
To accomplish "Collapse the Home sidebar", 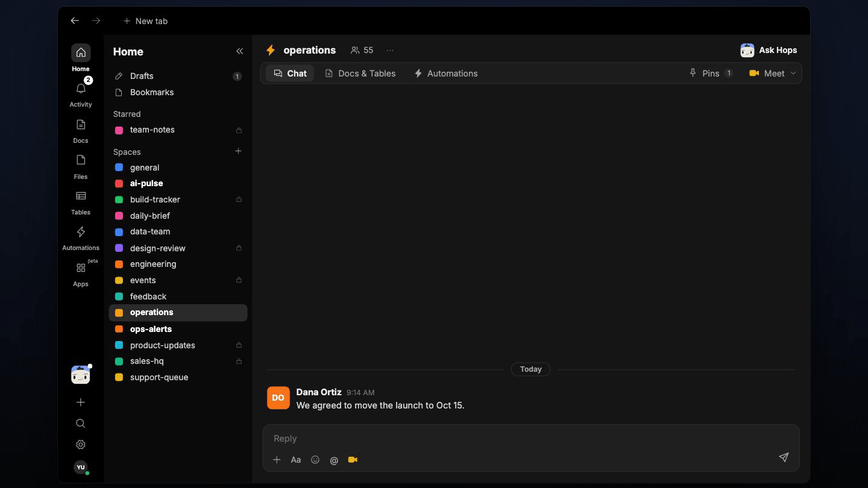I will click(x=239, y=51).
